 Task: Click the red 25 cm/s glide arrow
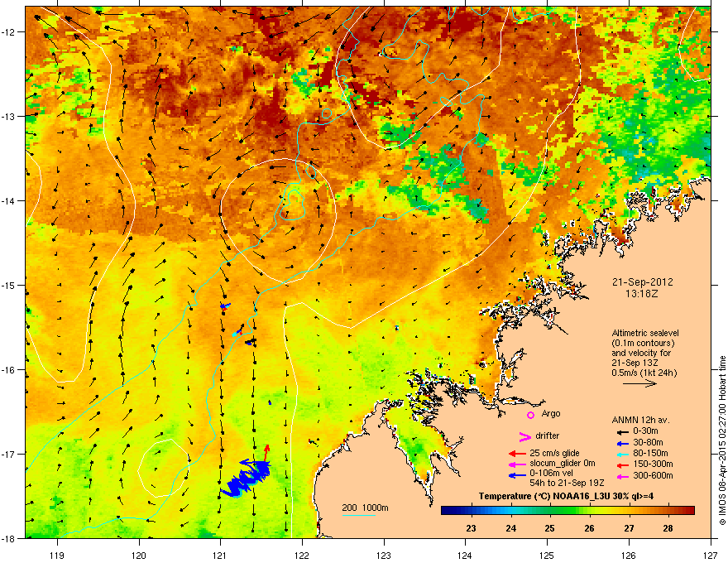point(517,454)
